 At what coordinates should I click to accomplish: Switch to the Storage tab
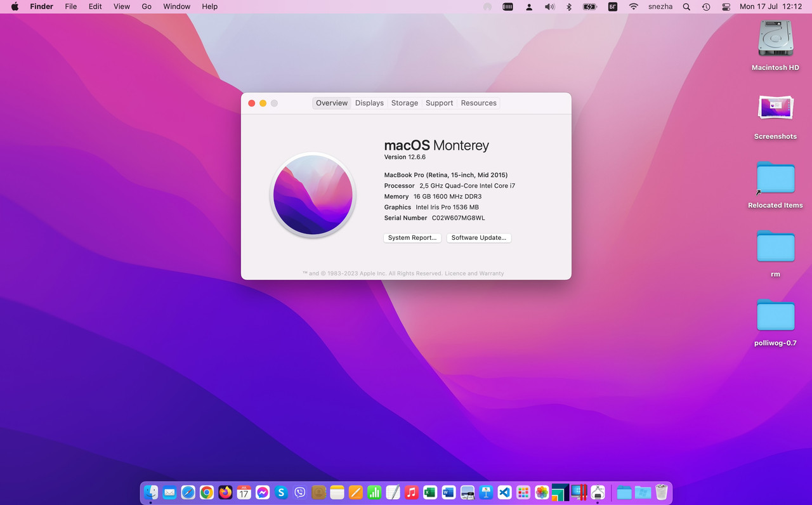tap(405, 103)
